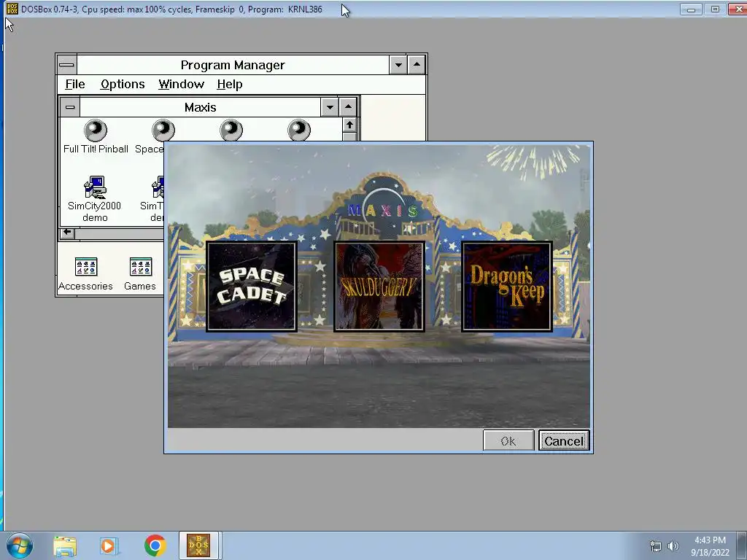This screenshot has width=747, height=560.
Task: Open Windows Media Player from taskbar
Action: [109, 545]
